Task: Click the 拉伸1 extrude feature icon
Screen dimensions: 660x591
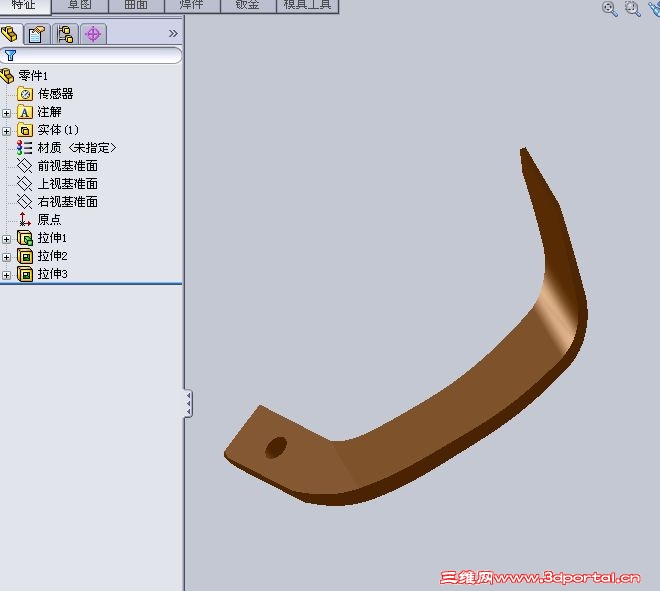Action: click(25, 238)
